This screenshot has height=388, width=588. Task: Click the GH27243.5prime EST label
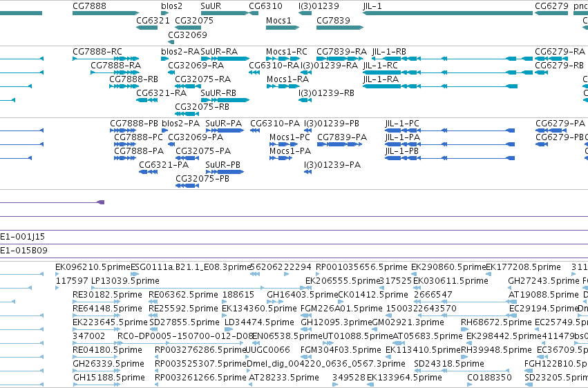[x=544, y=281]
